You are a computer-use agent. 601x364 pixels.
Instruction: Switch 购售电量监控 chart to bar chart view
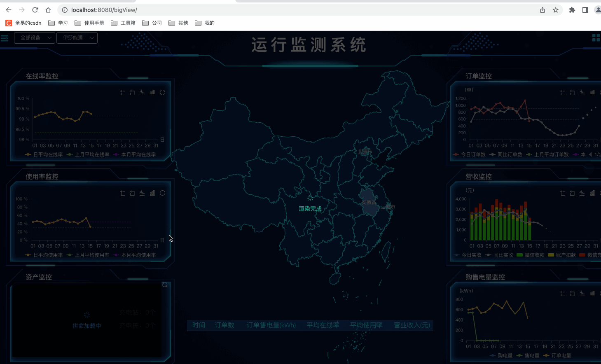pyautogui.click(x=592, y=294)
